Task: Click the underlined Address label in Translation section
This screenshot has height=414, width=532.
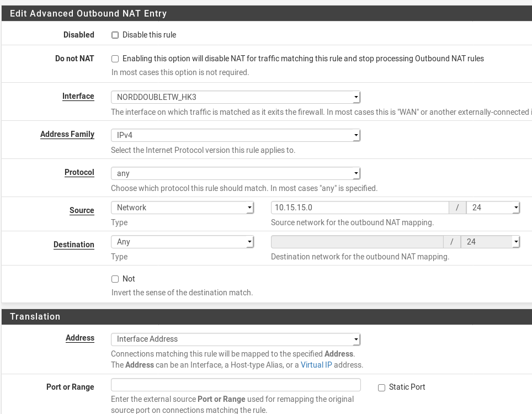Action: [79, 338]
